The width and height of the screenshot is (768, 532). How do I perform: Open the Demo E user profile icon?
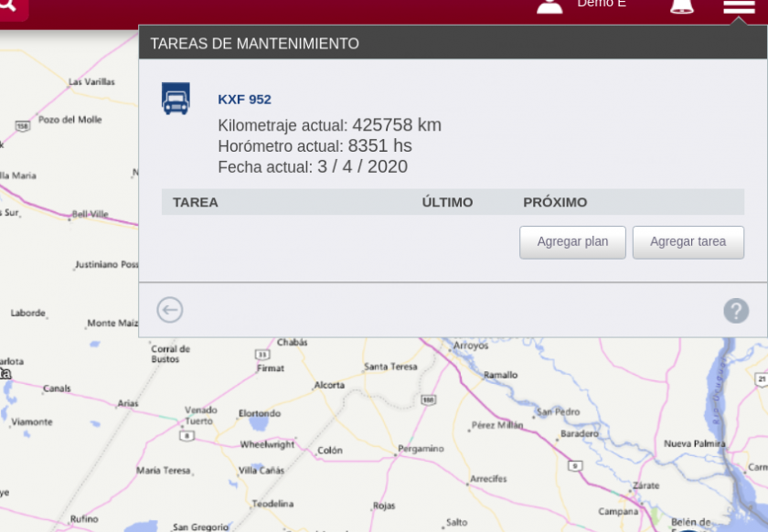pos(549,7)
